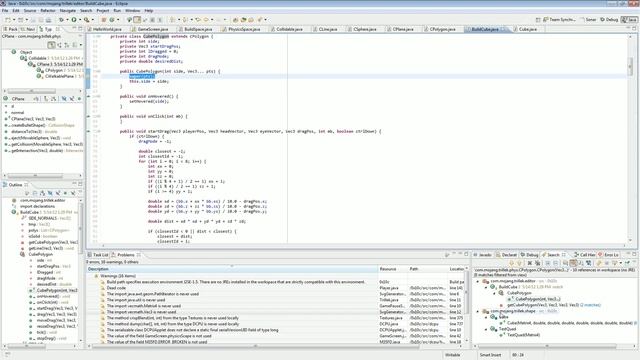Image resolution: width=640 pixels, height=360 pixels.
Task: Select CPlane(Vec3, Vec3, Vec3) member
Action: pyautogui.click(x=33, y=119)
